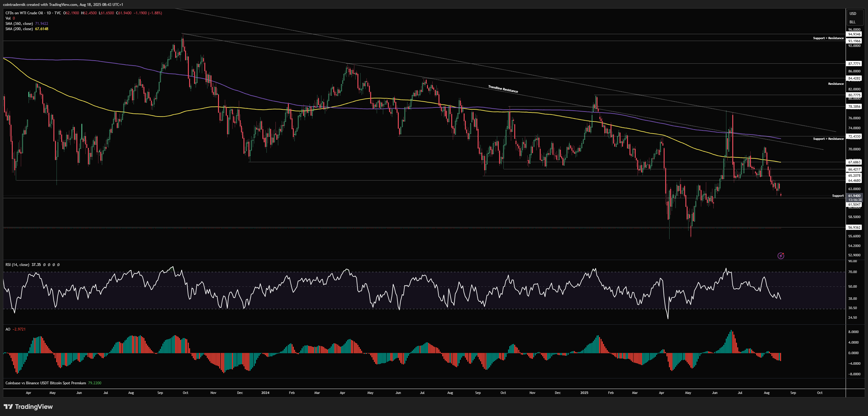The height and width of the screenshot is (416, 868).
Task: Click the 65.2078 price label
Action: pyautogui.click(x=854, y=176)
